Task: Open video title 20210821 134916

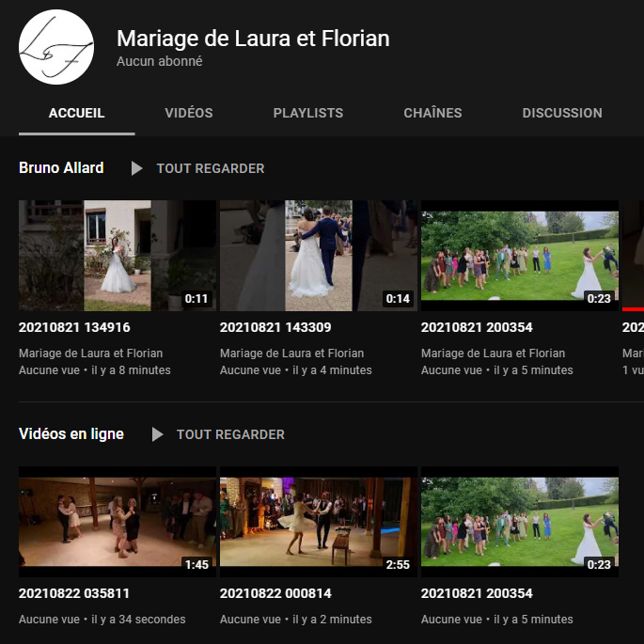Action: (74, 328)
